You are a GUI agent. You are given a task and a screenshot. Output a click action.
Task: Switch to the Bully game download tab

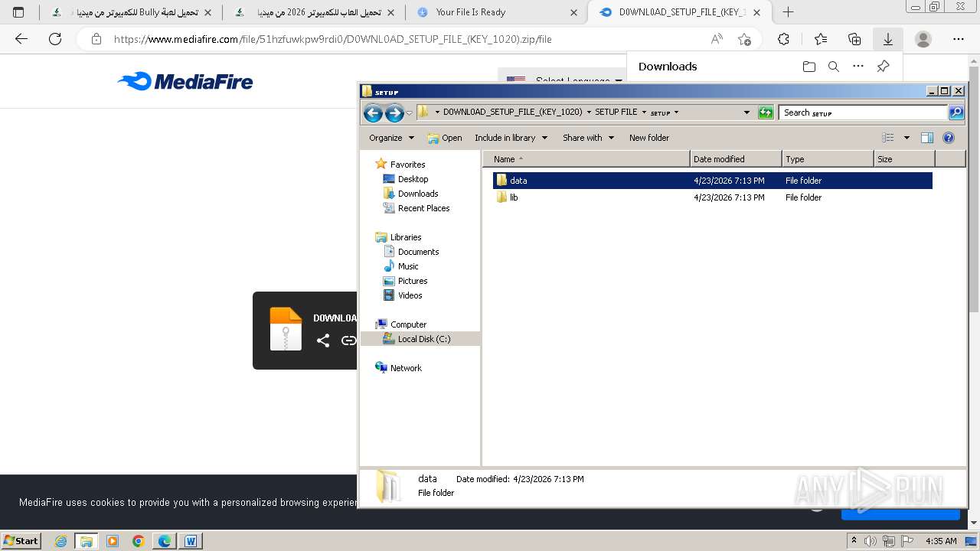(130, 12)
